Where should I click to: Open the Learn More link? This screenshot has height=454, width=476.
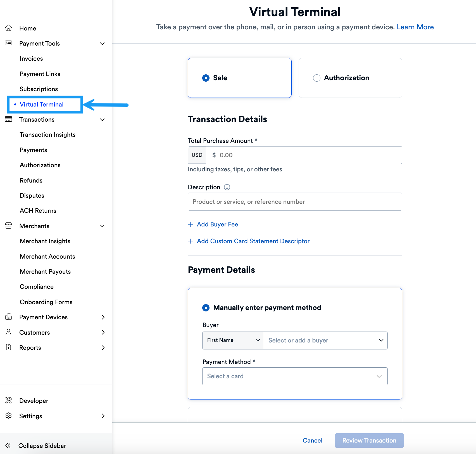click(415, 27)
